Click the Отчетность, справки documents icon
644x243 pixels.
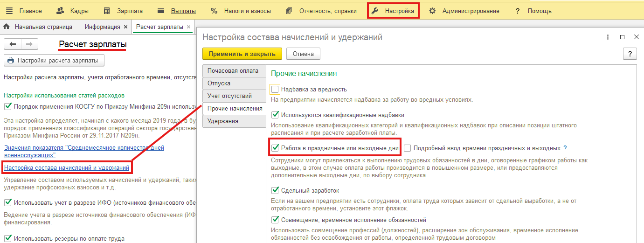(x=289, y=11)
